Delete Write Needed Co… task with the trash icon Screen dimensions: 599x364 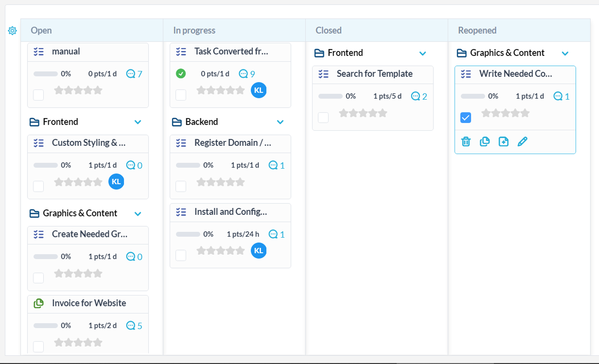point(466,141)
